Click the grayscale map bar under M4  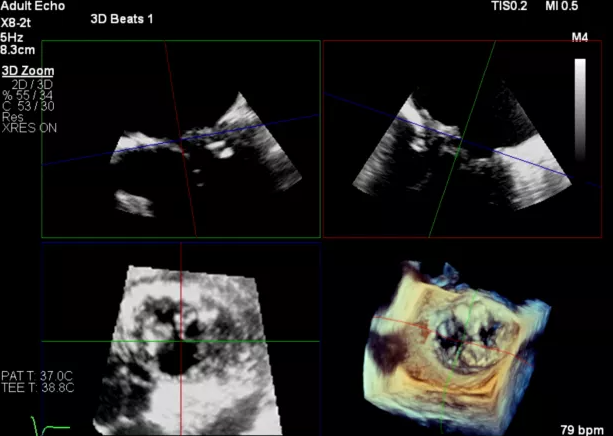click(x=580, y=108)
